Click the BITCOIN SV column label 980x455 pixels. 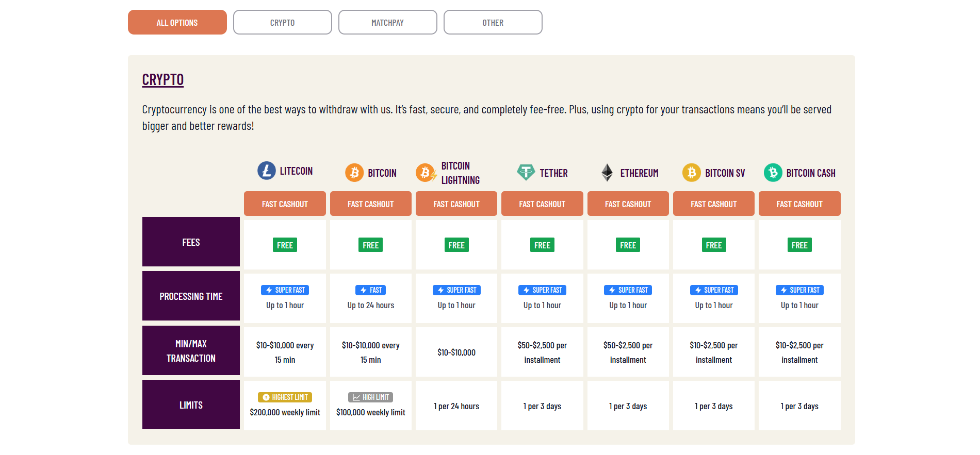tap(725, 173)
